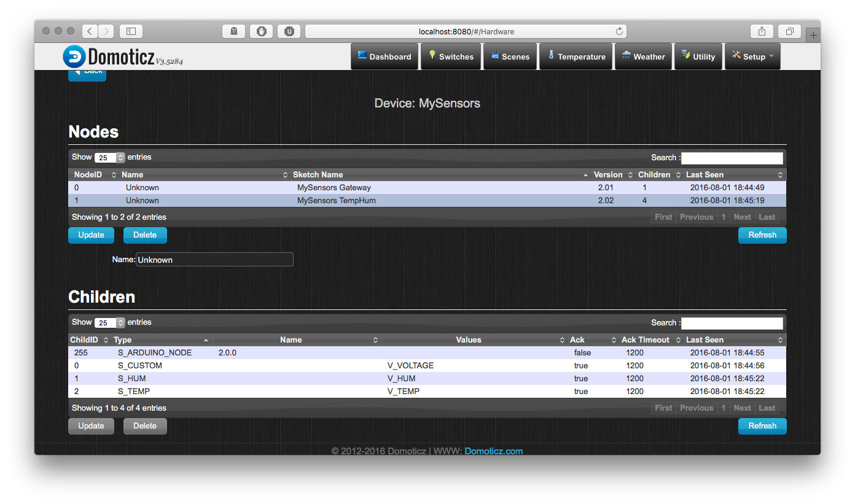Screen dimensions: 855x504
Task: Expand the Setup dropdown menu
Action: click(x=752, y=56)
